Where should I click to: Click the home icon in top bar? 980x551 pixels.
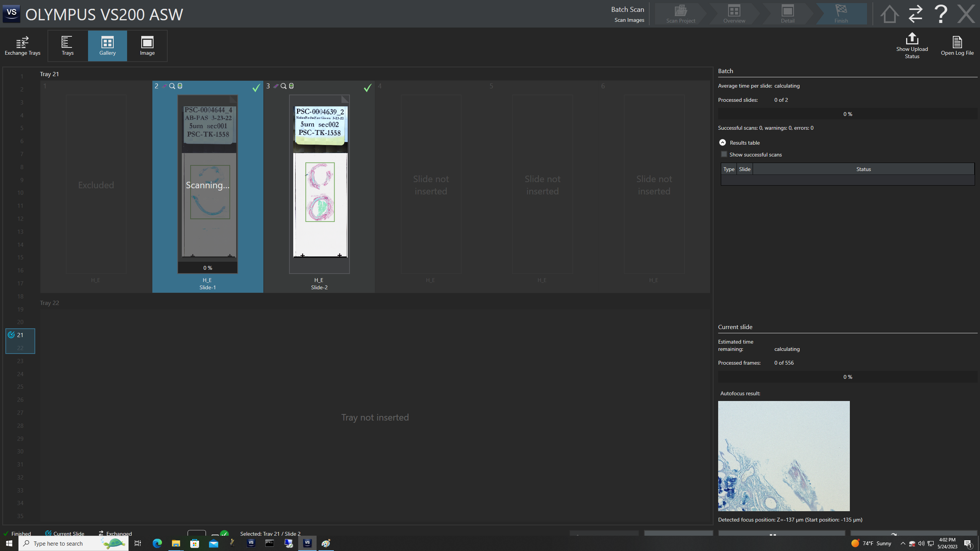click(x=889, y=14)
